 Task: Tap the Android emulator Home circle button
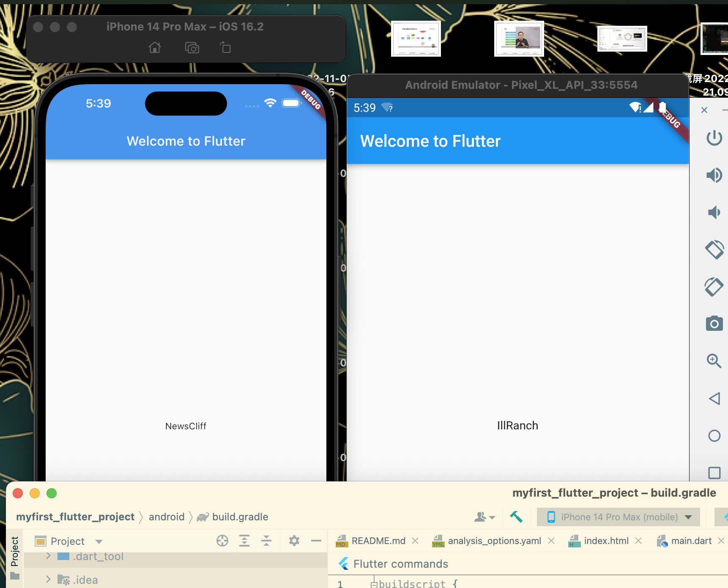coord(714,436)
